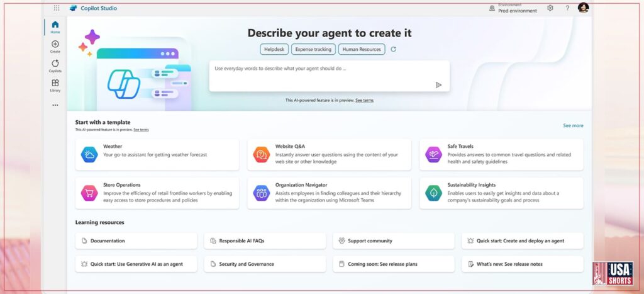Click the environment picker icon
Viewport: 644px width, 294px height.
(492, 8)
